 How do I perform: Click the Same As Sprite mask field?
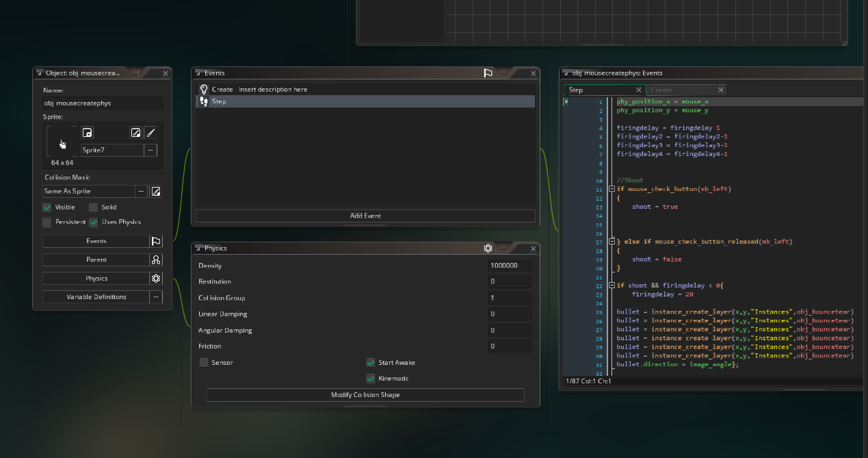[x=88, y=191]
